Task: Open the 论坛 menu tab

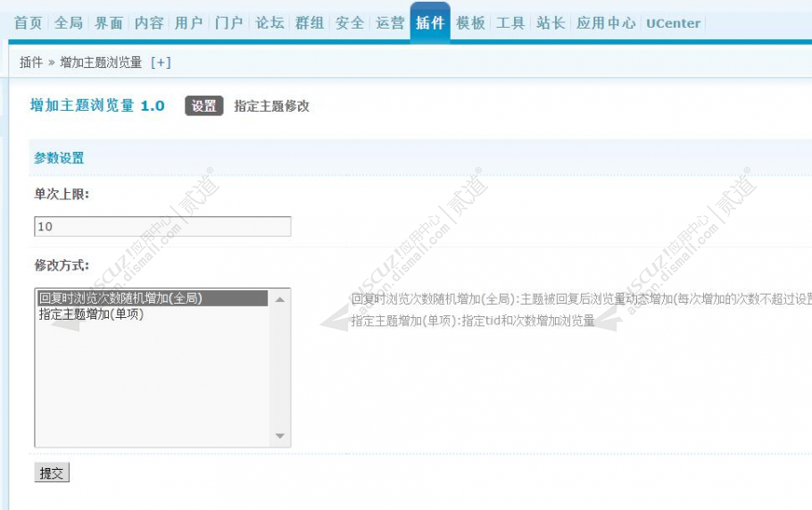Action: pos(269,23)
